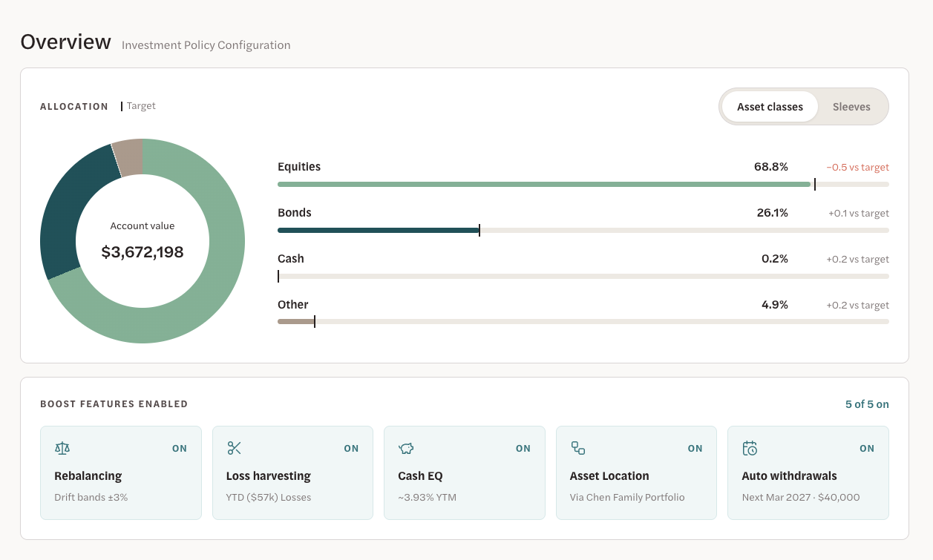Screen dimensions: 933x560
Task: Click the Cash EQ piggy bank icon
Action: pos(406,448)
